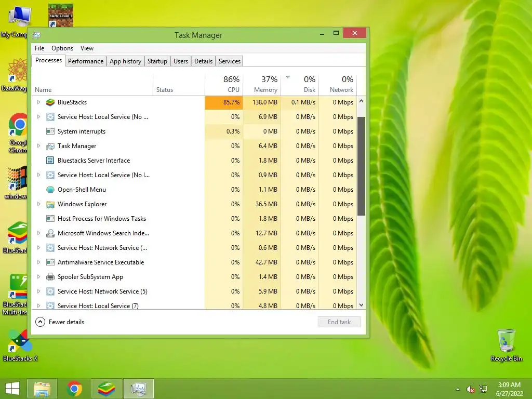Expand Service Host: Network Service (5)
The width and height of the screenshot is (532, 399).
38,291
